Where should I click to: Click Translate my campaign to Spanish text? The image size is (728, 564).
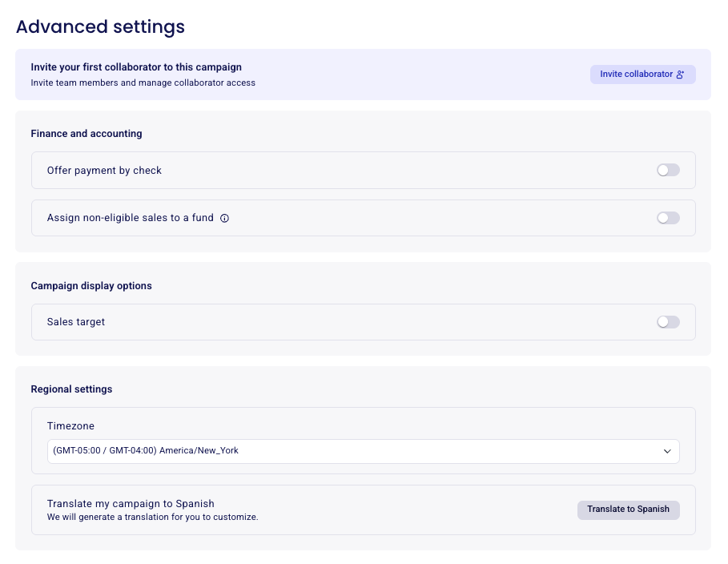[131, 504]
